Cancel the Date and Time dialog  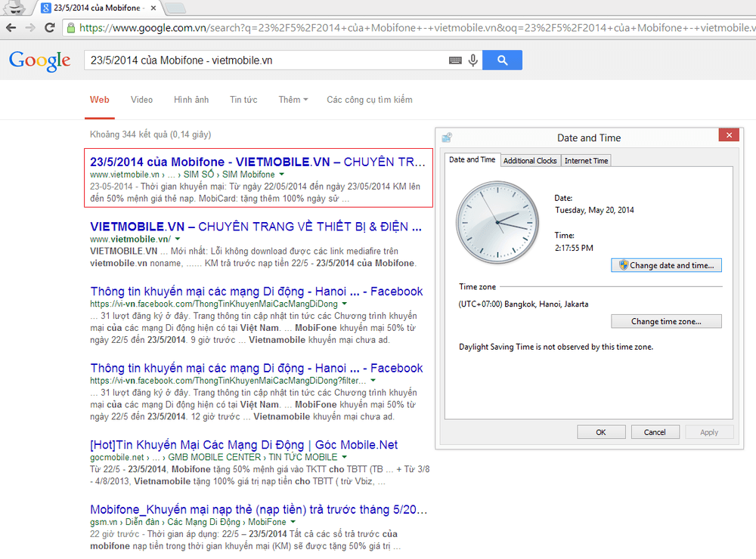(x=655, y=432)
